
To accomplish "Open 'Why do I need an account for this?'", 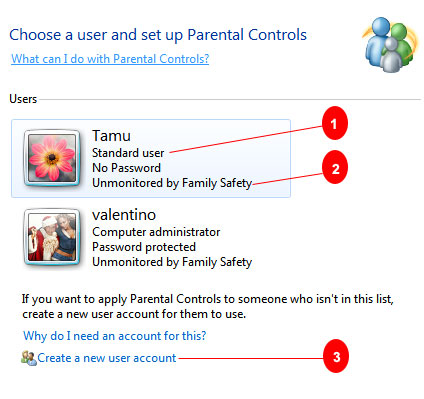I will pyautogui.click(x=115, y=336).
